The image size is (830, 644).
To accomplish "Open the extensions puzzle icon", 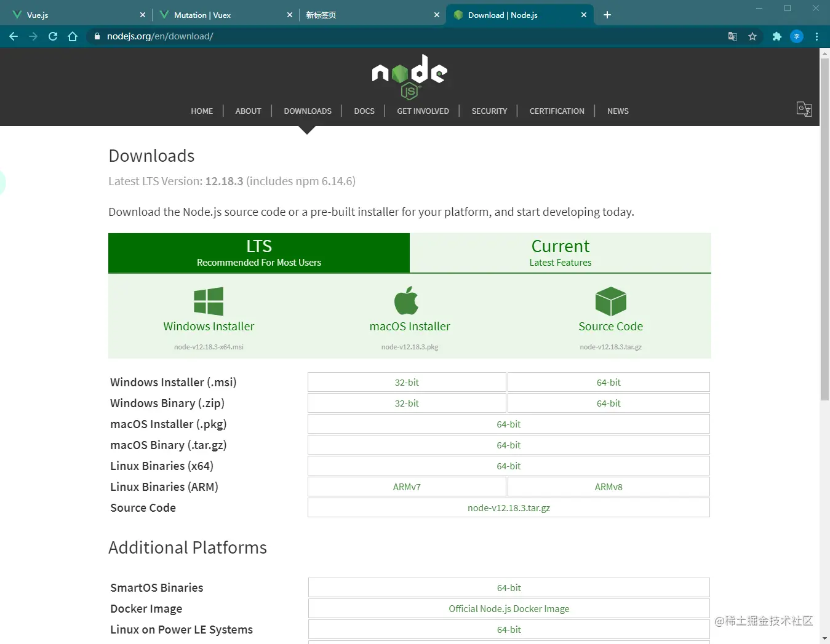I will click(776, 36).
